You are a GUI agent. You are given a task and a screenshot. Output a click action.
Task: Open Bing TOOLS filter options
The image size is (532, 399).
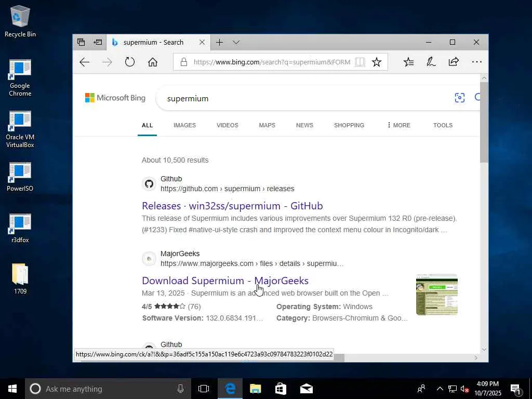pyautogui.click(x=443, y=125)
